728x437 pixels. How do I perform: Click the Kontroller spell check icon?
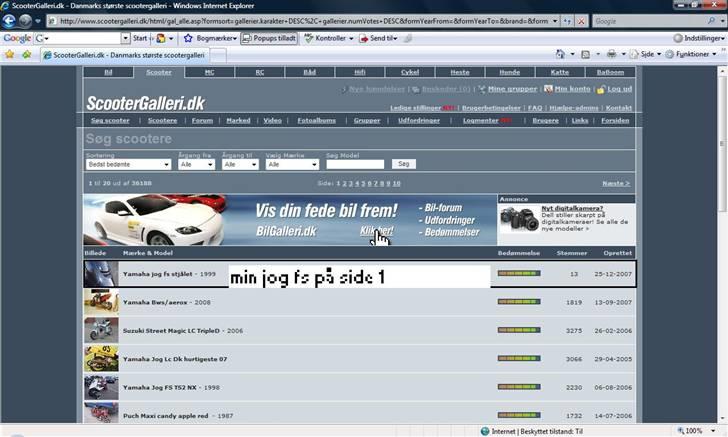pyautogui.click(x=309, y=38)
